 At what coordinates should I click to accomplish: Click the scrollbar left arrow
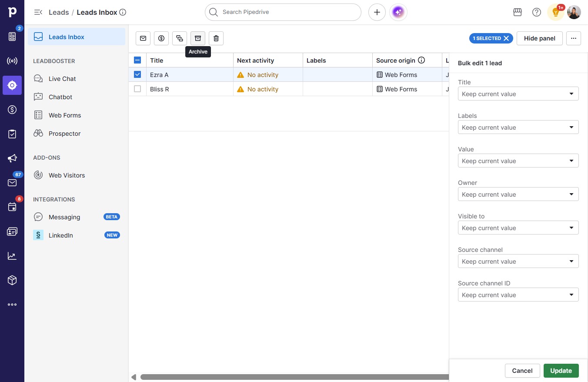pos(134,377)
